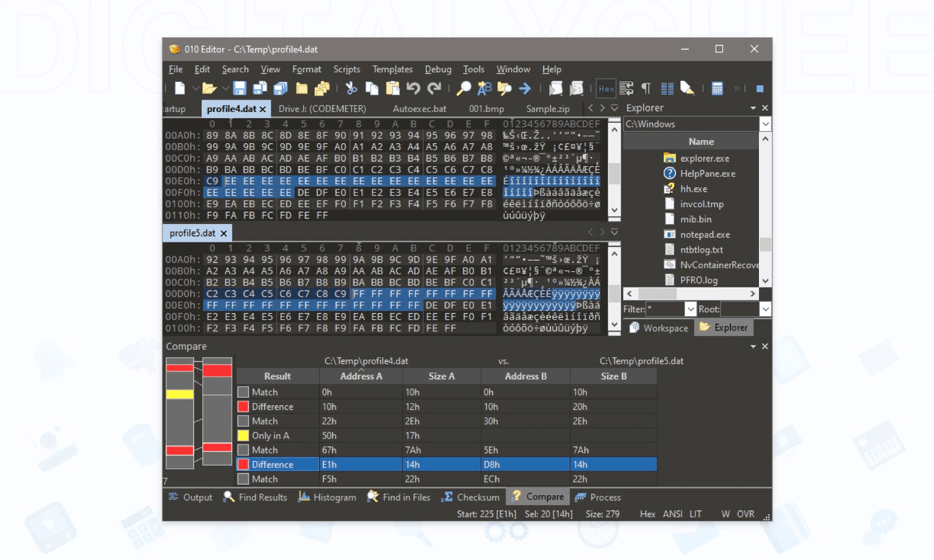Toggle OVR overwrite mode in status bar
This screenshot has width=934, height=560.
tap(745, 514)
